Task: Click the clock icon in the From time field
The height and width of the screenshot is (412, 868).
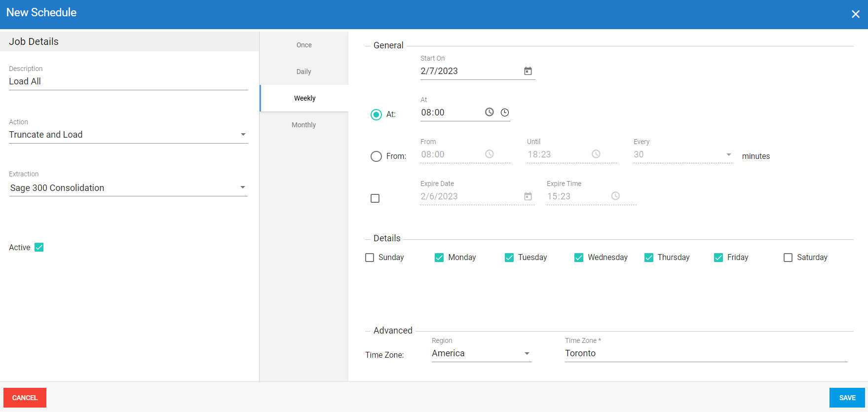Action: (489, 154)
